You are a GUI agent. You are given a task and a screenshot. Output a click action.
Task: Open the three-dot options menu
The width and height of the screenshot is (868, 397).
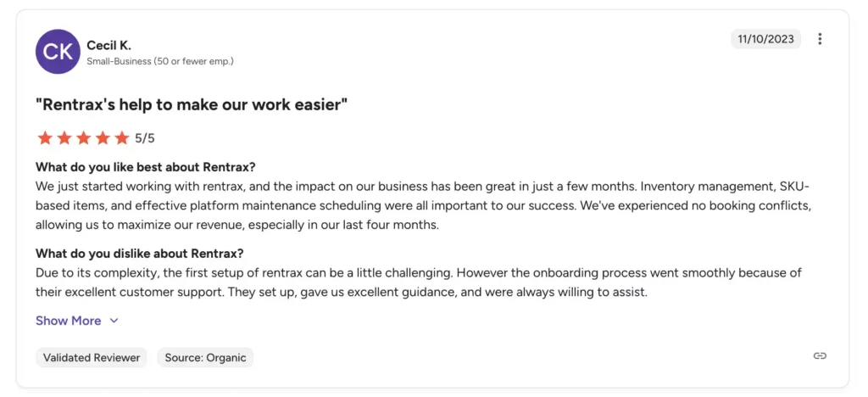[x=820, y=39]
